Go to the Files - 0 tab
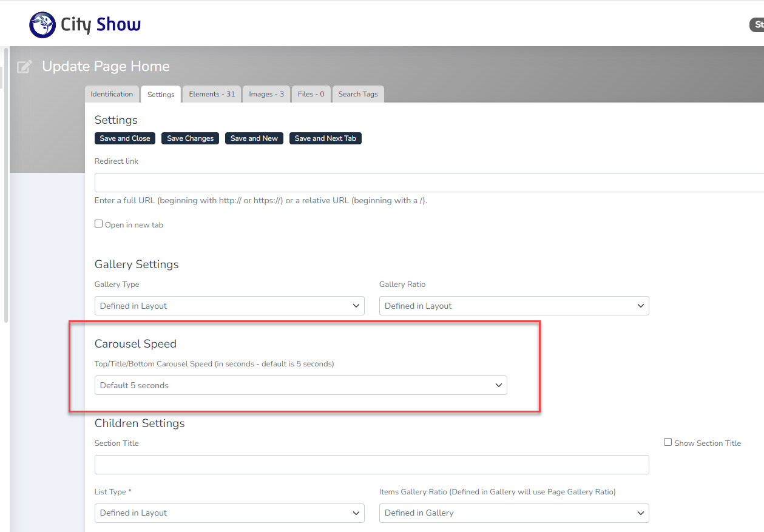 tap(311, 94)
